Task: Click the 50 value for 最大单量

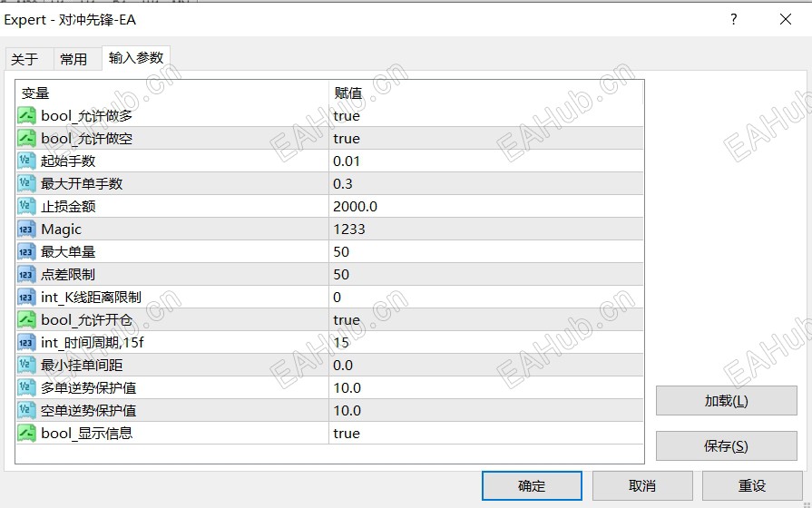Action: click(341, 251)
